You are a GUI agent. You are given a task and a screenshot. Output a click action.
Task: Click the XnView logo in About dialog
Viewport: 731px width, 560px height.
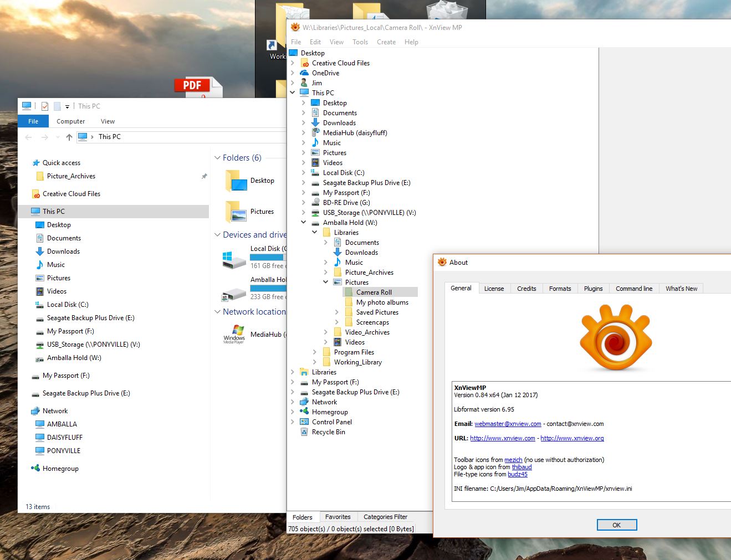(x=615, y=338)
